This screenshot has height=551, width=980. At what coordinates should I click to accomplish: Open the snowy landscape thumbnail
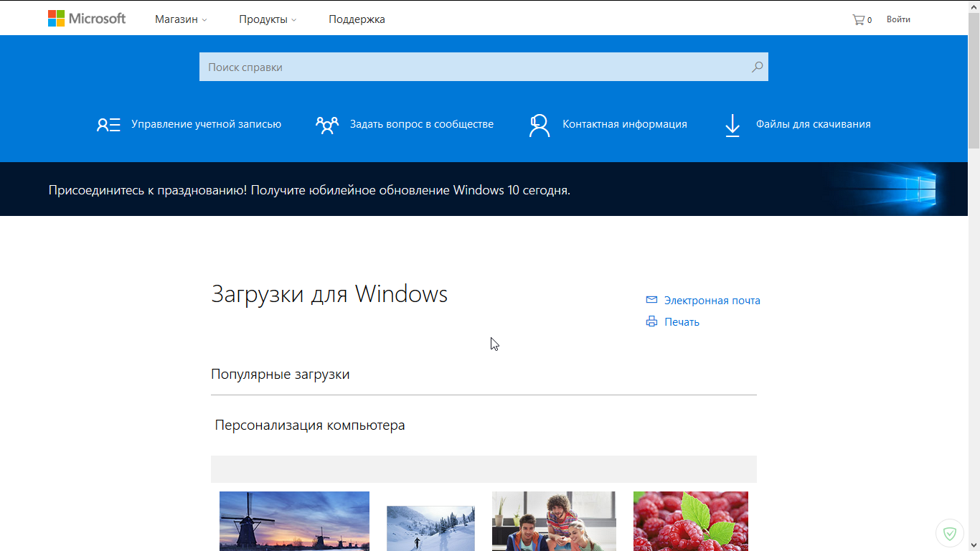[x=430, y=528]
